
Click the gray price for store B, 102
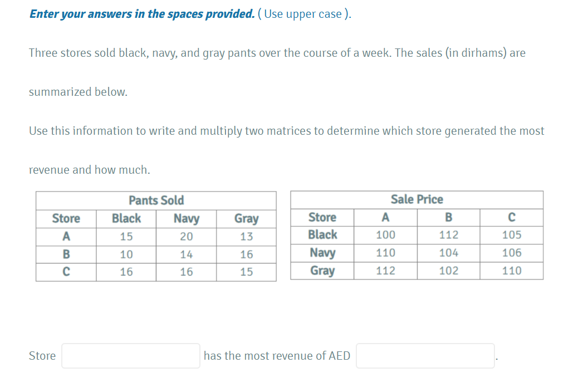449,271
